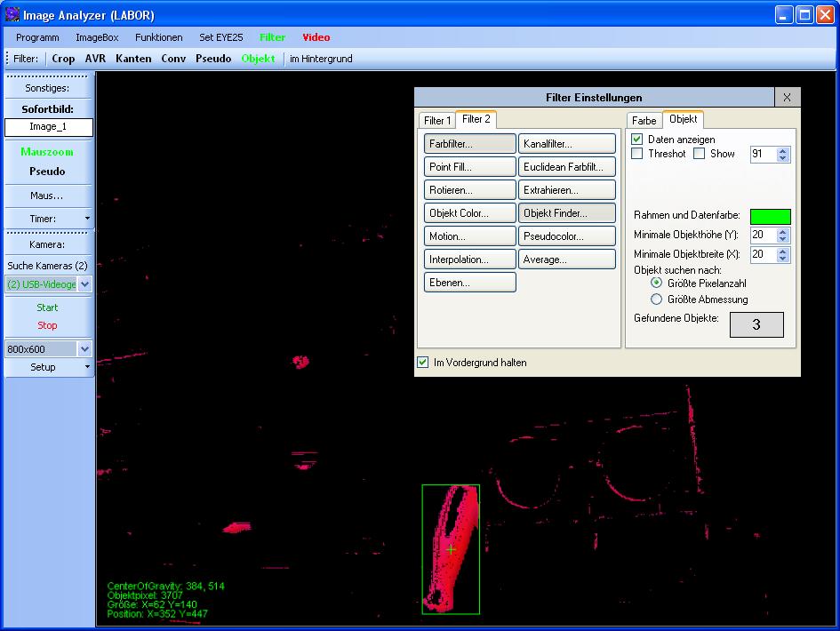840x631 pixels.
Task: Uncheck the Daten anzeigen checkbox
Action: click(637, 140)
